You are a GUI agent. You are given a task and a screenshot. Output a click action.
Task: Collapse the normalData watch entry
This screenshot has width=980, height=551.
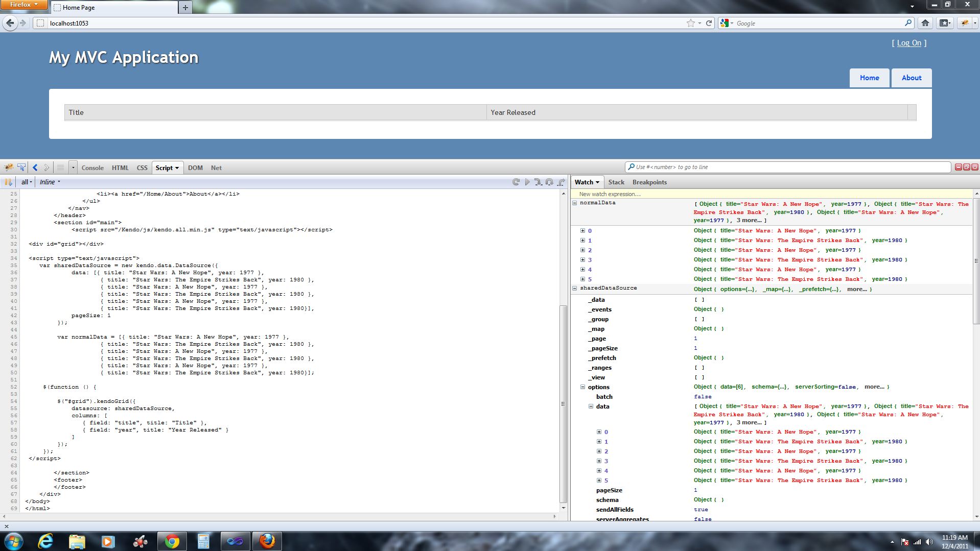coord(575,203)
